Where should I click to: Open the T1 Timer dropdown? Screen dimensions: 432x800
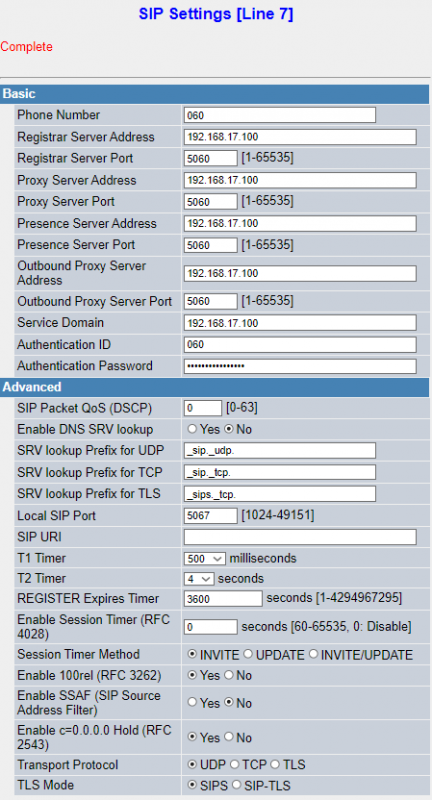205,558
